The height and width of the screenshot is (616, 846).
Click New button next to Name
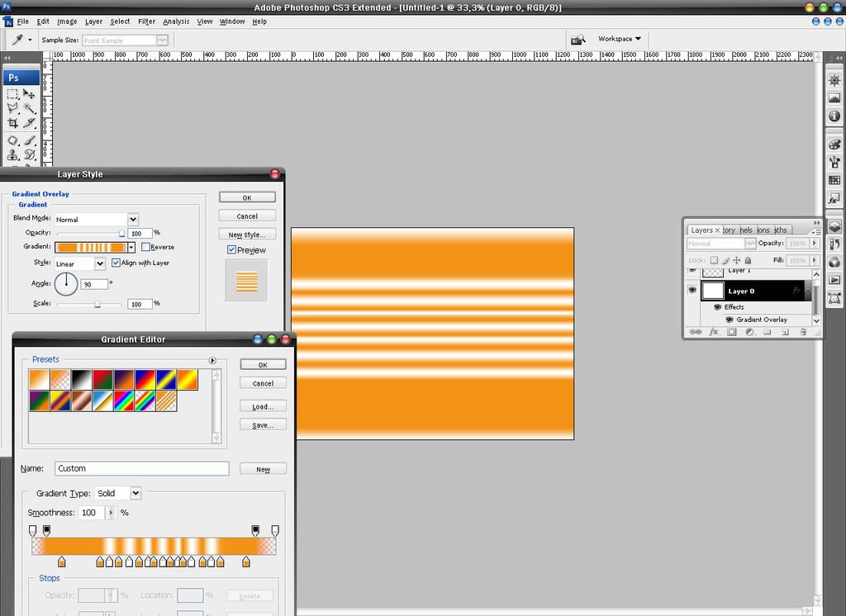263,469
